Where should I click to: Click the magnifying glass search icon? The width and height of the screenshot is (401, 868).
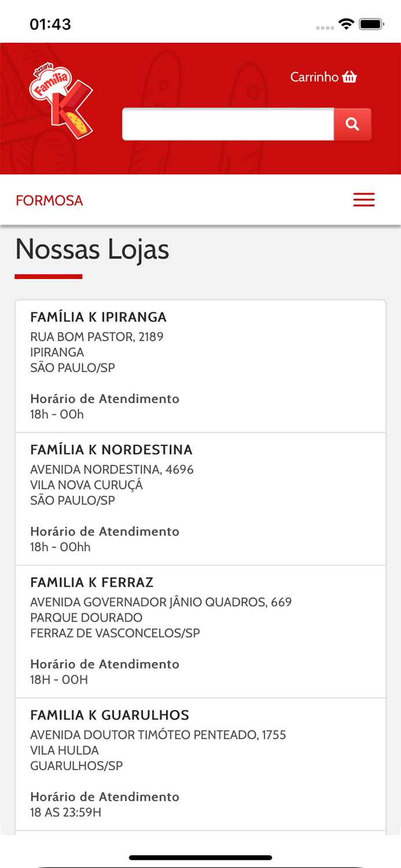[352, 124]
